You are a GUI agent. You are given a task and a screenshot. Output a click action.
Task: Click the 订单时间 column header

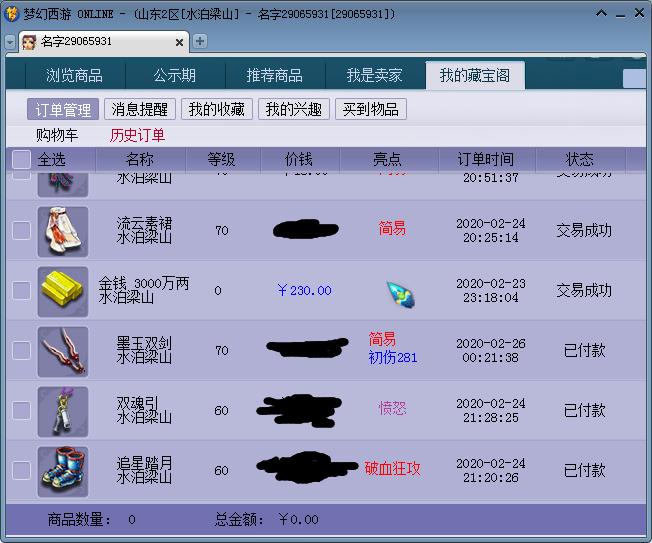(486, 160)
